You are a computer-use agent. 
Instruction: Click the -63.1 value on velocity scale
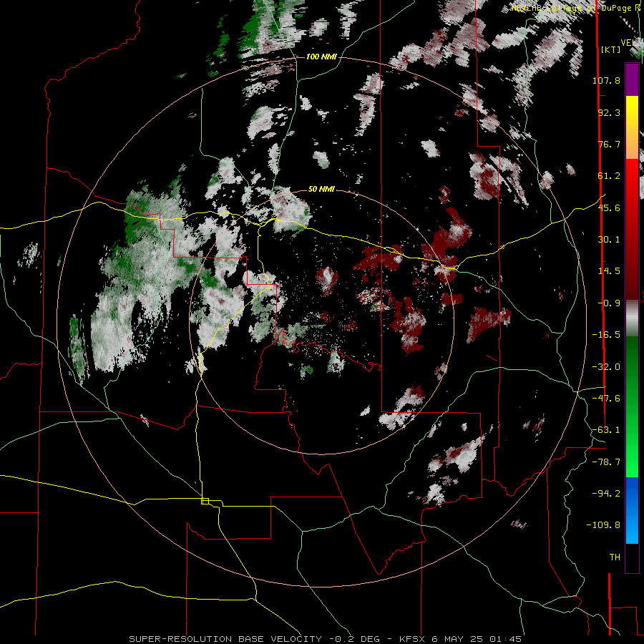[606, 430]
